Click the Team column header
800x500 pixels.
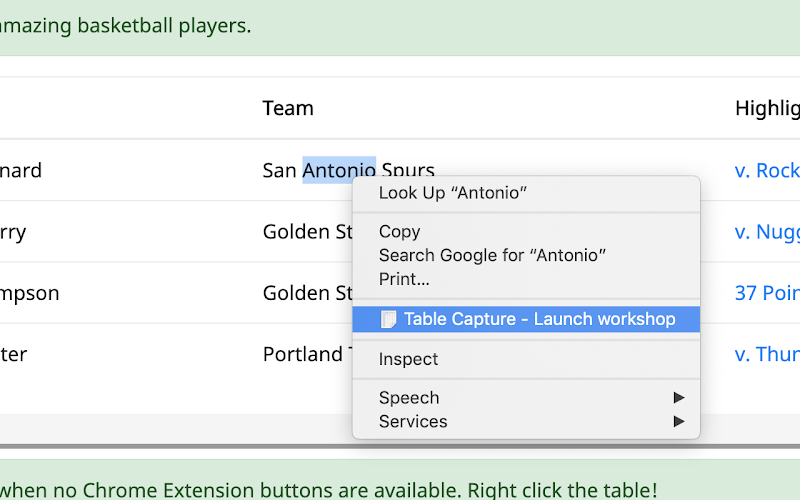click(x=288, y=108)
